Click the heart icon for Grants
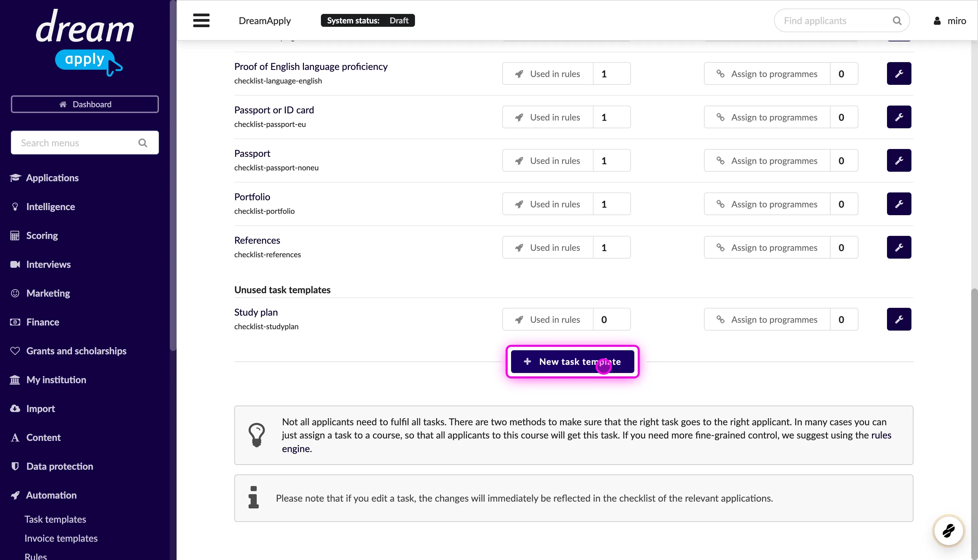Screen dimensions: 978x560 (x=15, y=351)
